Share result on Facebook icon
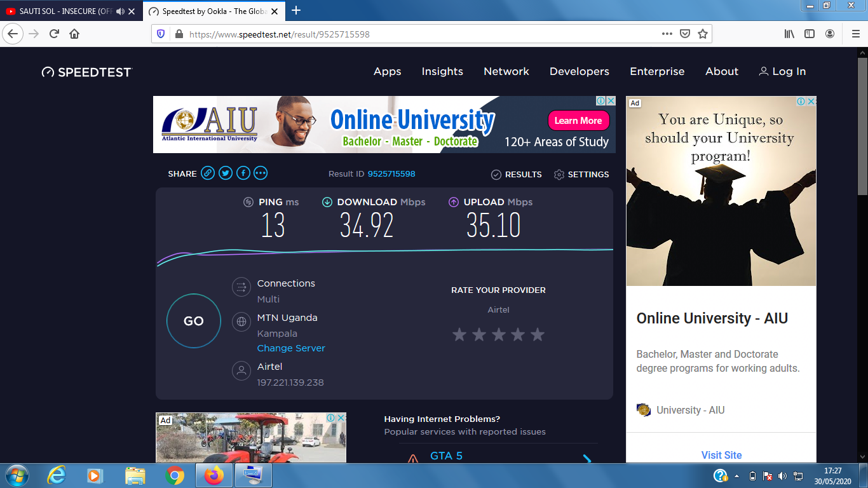This screenshot has width=868, height=488. pos(243,173)
